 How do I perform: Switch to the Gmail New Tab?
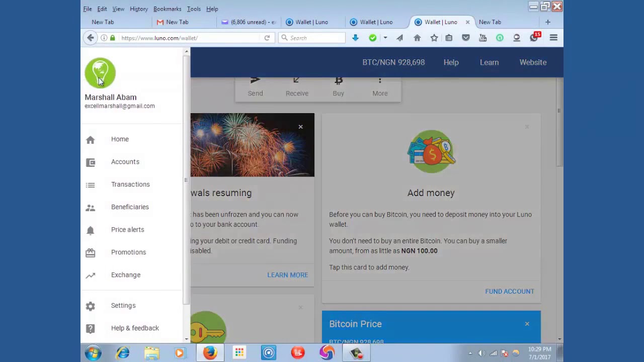tap(184, 22)
